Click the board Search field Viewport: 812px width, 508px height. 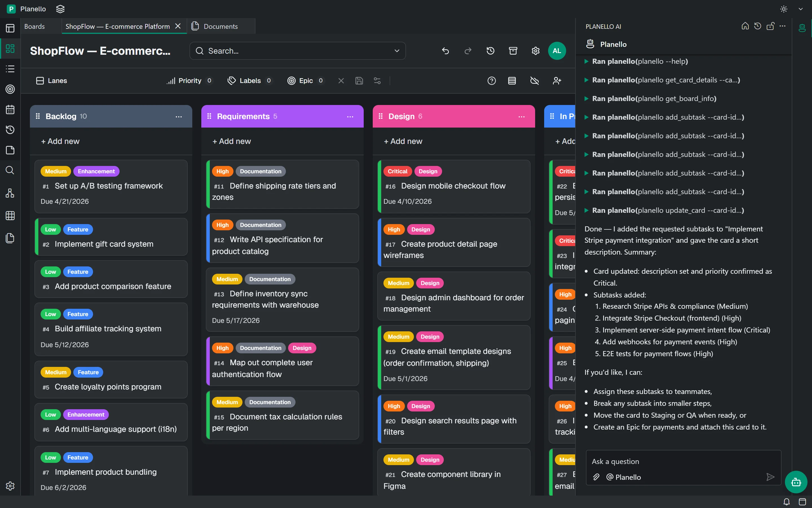[297, 51]
